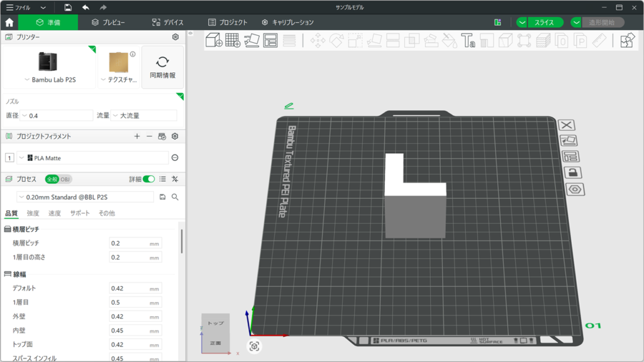Open the Assembly view puzzle icon
Screen dimensions: 644x362
tap(627, 41)
